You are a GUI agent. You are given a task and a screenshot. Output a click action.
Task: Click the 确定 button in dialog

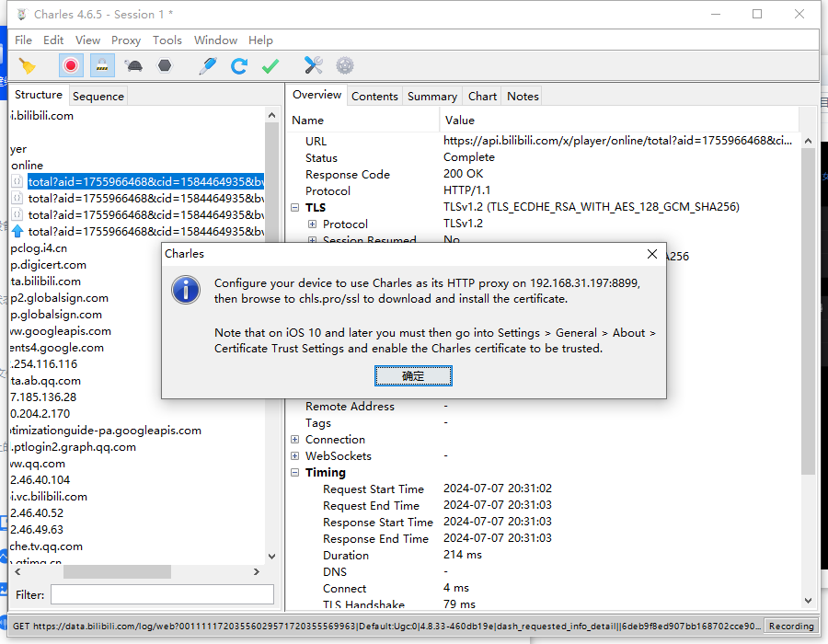(x=413, y=376)
